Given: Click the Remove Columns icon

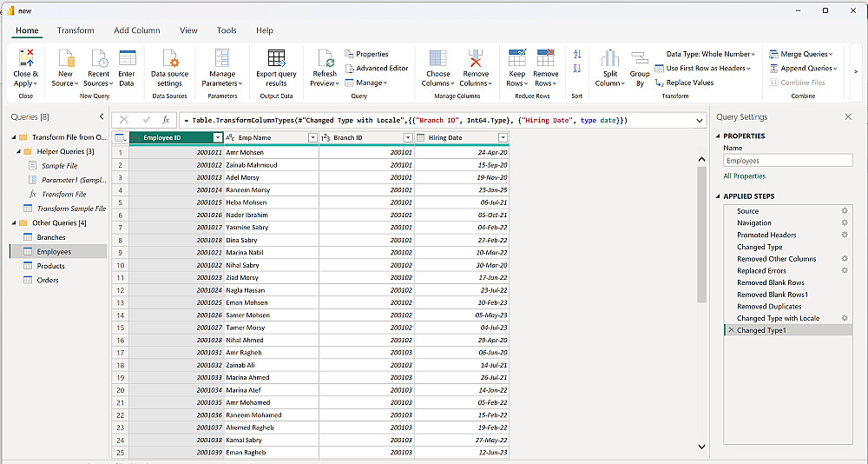Looking at the screenshot, I should click(x=476, y=59).
